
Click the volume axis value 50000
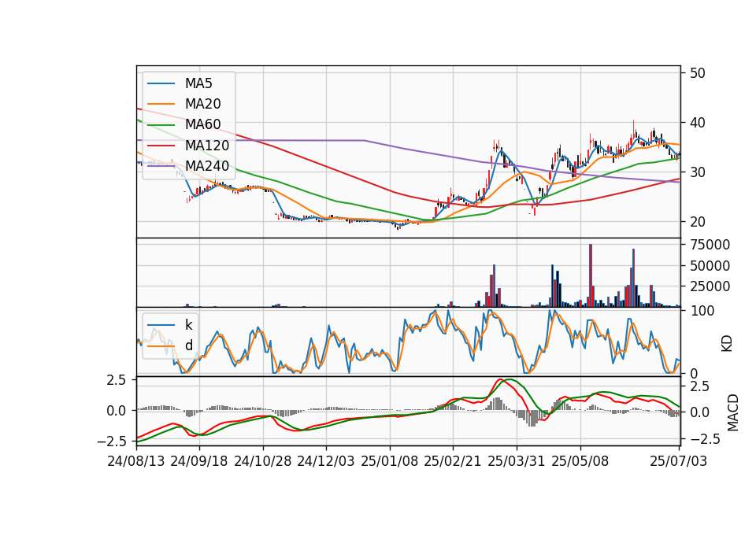tap(710, 265)
